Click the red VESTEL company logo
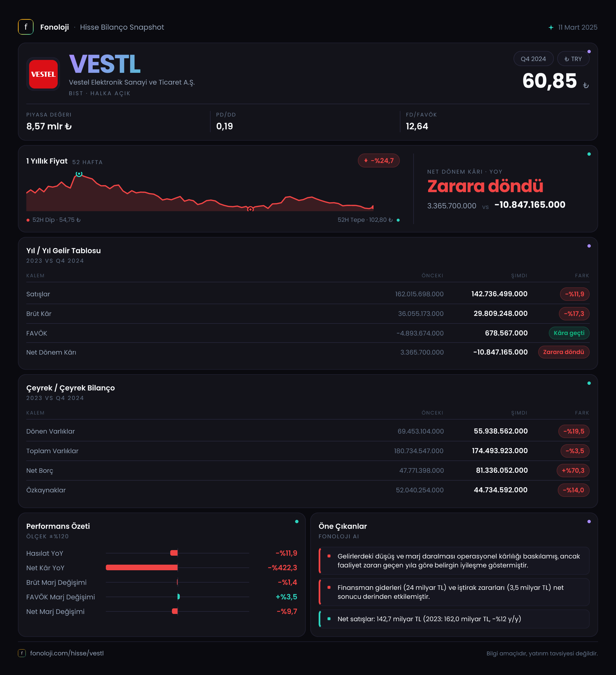 [43, 74]
